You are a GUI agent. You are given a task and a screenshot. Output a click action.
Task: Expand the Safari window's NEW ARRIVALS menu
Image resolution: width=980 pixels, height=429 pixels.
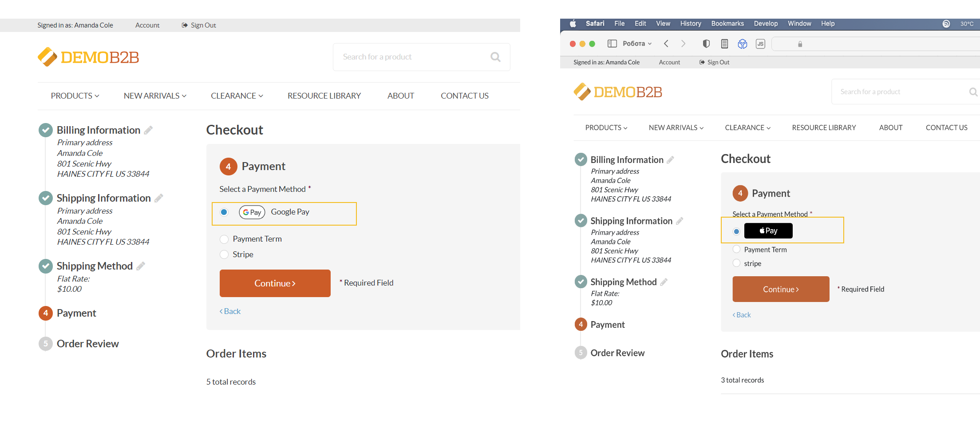coord(676,128)
